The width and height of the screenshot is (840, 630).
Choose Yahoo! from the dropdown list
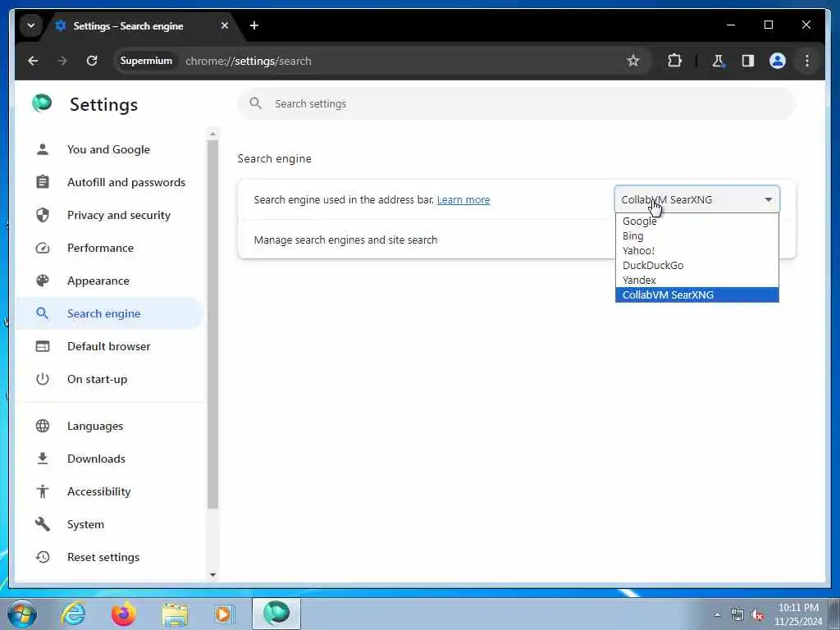(697, 251)
